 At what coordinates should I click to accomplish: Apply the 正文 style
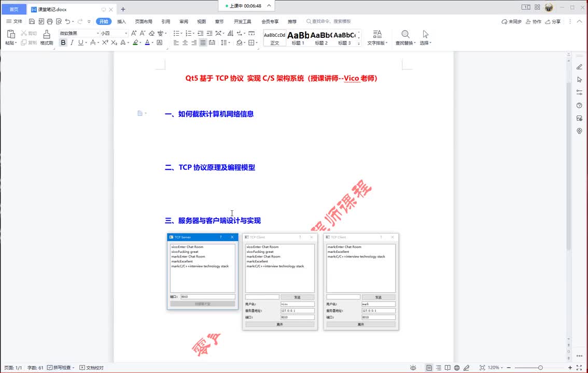tap(274, 37)
